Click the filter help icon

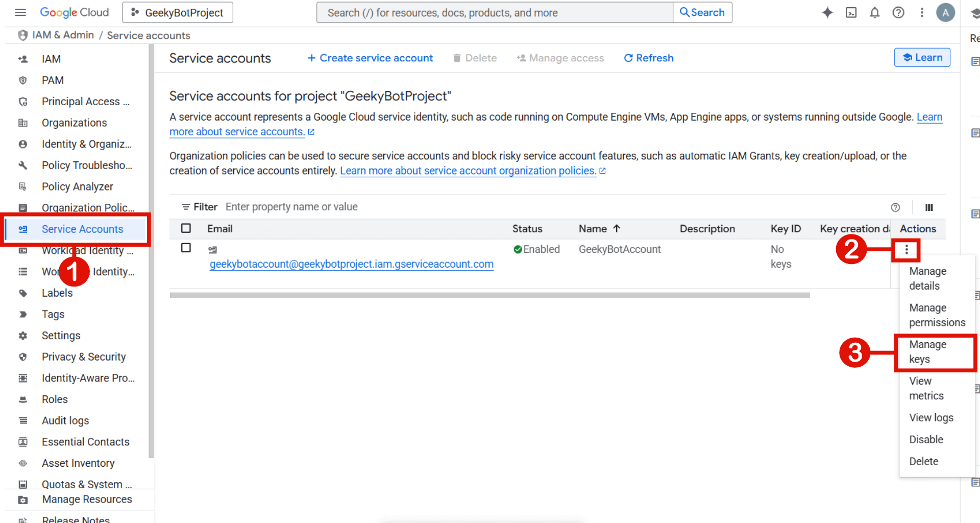click(895, 207)
